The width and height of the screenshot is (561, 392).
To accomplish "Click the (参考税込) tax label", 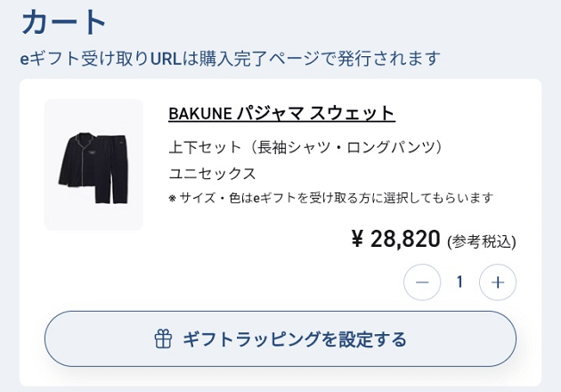I will 482,241.
